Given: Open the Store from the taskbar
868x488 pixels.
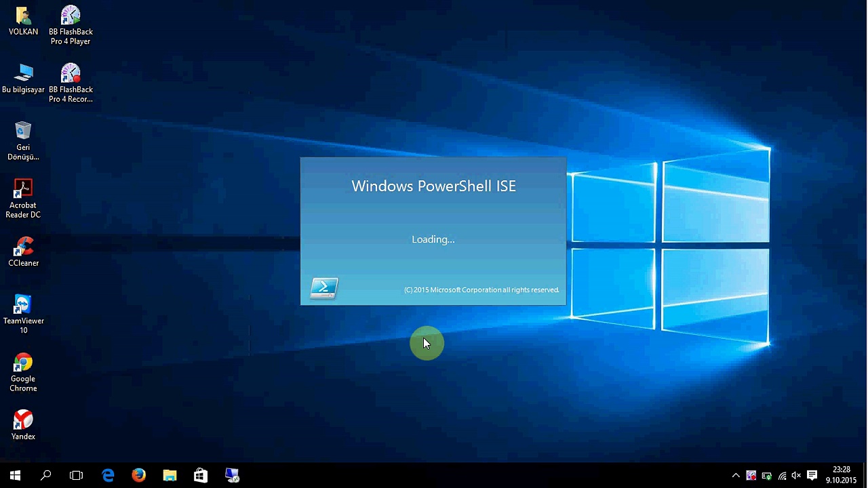Looking at the screenshot, I should tap(200, 475).
